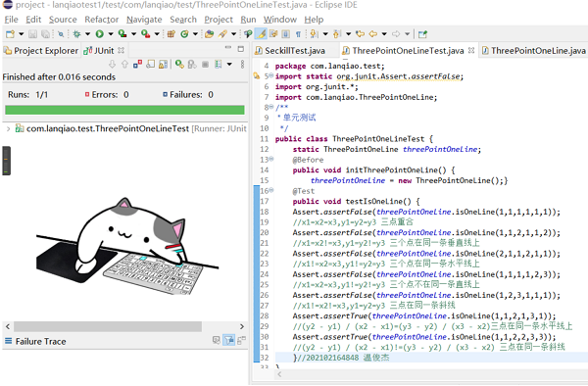This screenshot has height=386, width=588.
Task: Click the JUnit results horizontal scrollbar
Action: click(x=108, y=326)
